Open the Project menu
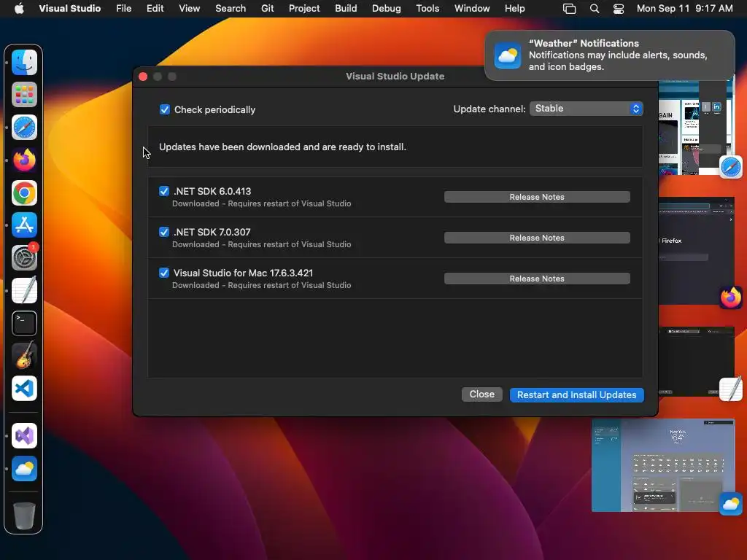The image size is (747, 560). click(x=304, y=8)
